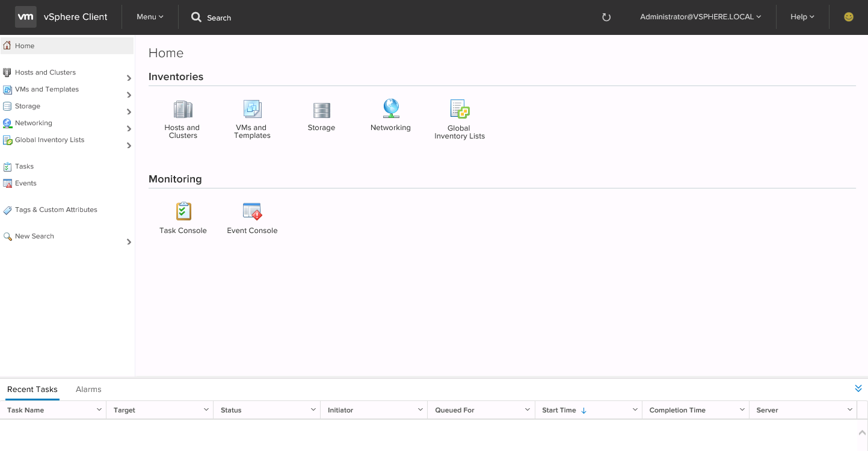Open Initiator column filter dropdown
The image size is (868, 451).
point(420,409)
